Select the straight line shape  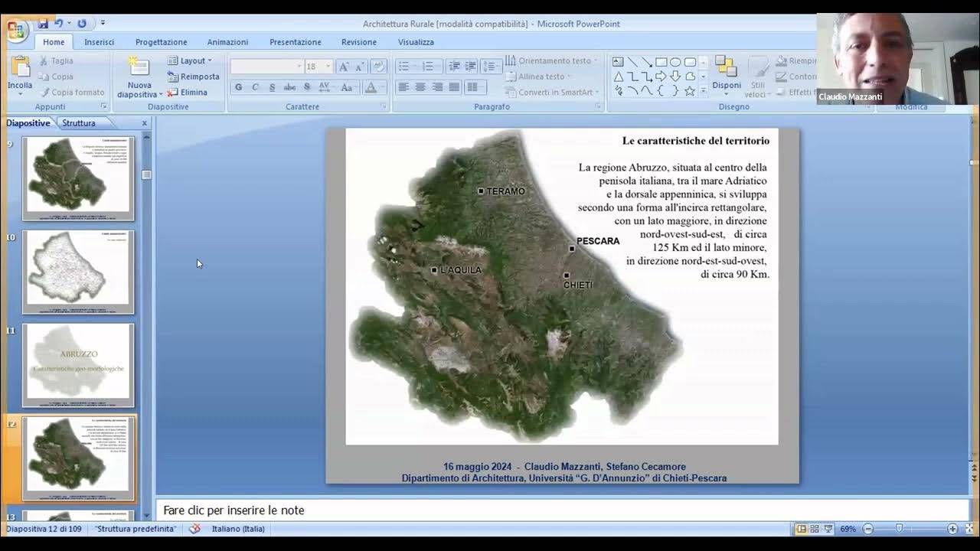point(632,62)
